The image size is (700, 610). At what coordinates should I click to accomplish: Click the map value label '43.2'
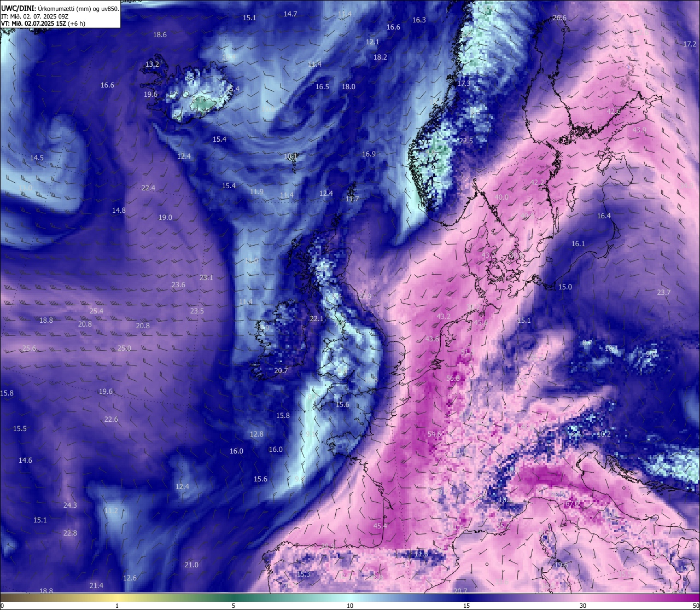click(x=444, y=316)
